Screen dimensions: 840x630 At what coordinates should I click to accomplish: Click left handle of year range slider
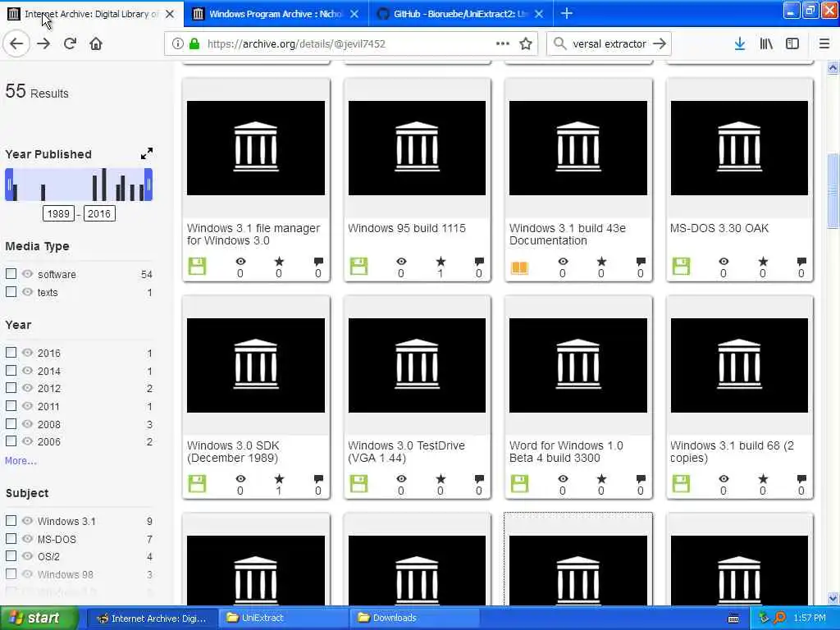click(x=9, y=185)
